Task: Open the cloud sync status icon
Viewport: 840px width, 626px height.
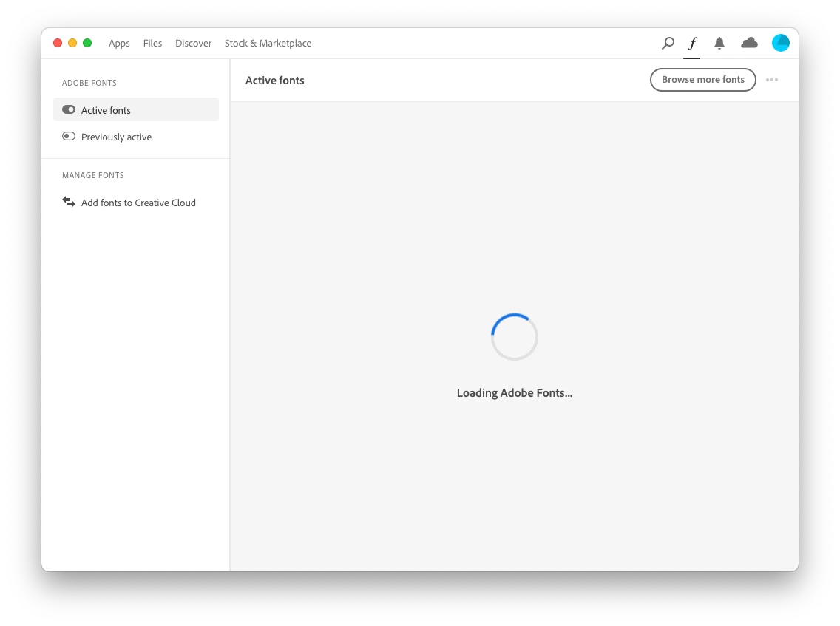Action: (x=749, y=43)
